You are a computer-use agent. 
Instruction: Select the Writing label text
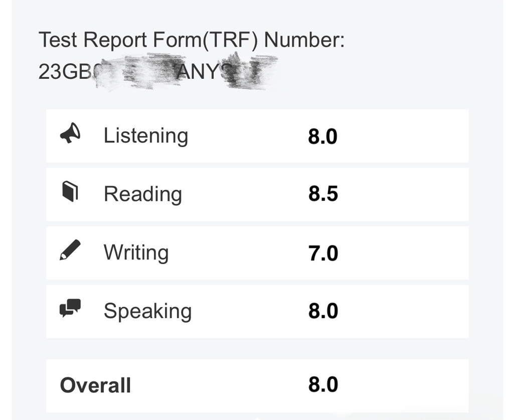[x=136, y=252]
